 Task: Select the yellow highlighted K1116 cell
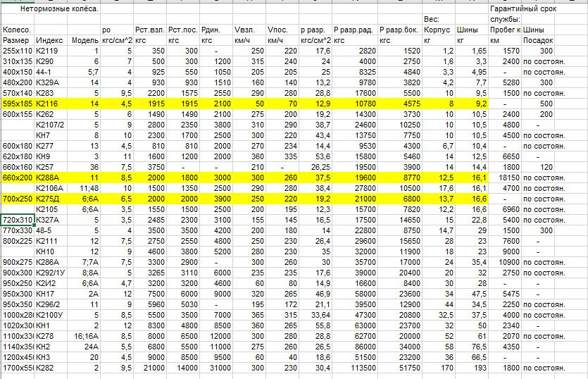(48, 104)
